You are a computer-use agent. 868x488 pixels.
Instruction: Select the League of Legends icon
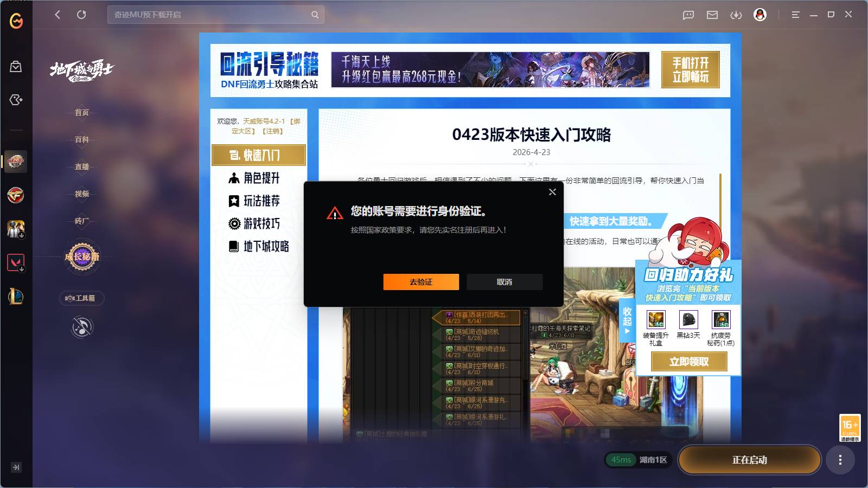tap(16, 297)
